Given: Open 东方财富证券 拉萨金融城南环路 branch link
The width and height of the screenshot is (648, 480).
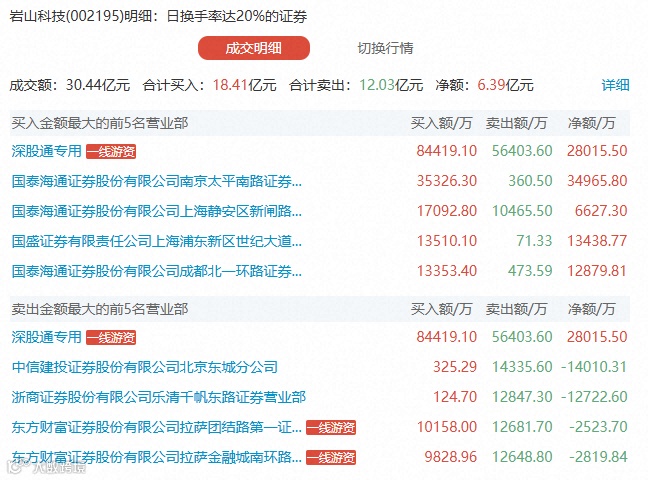Looking at the screenshot, I should point(157,457).
